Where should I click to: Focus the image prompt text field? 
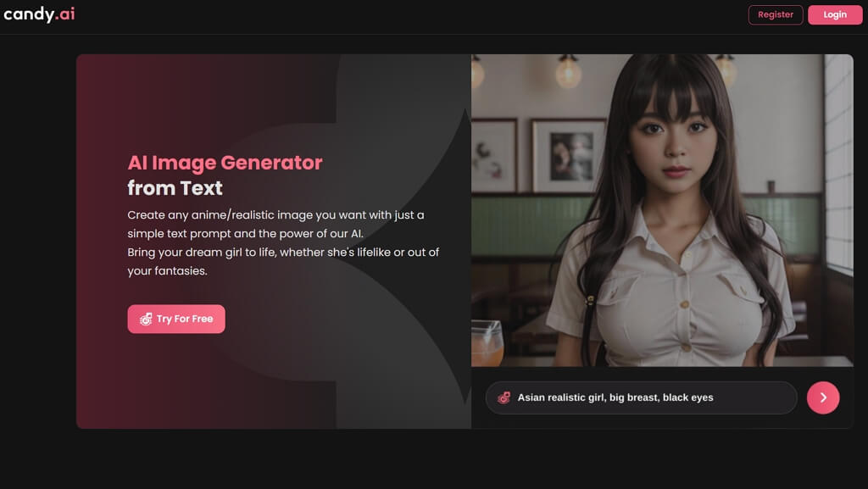pos(641,397)
